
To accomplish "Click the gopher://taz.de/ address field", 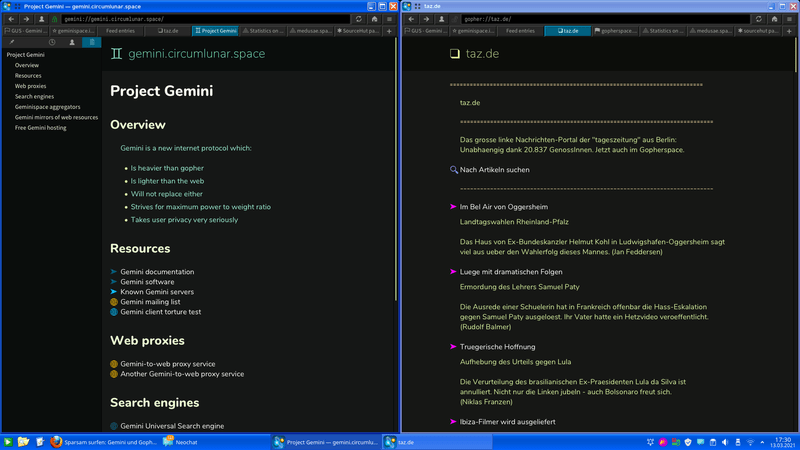I will click(x=606, y=19).
